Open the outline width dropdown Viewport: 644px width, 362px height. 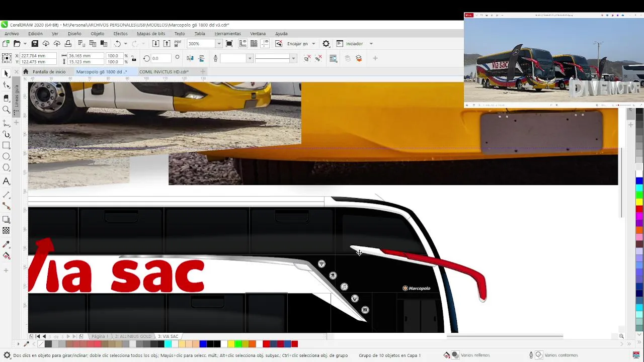coord(249,58)
